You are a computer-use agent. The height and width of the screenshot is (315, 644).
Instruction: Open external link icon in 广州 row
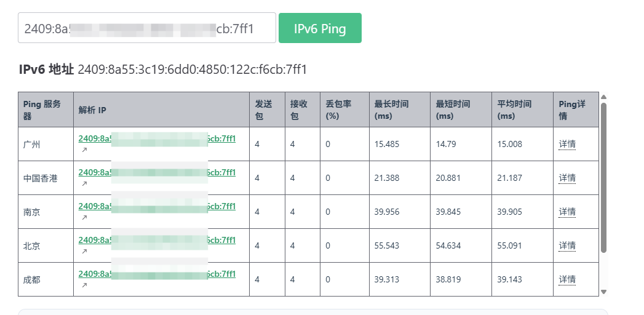[84, 150]
